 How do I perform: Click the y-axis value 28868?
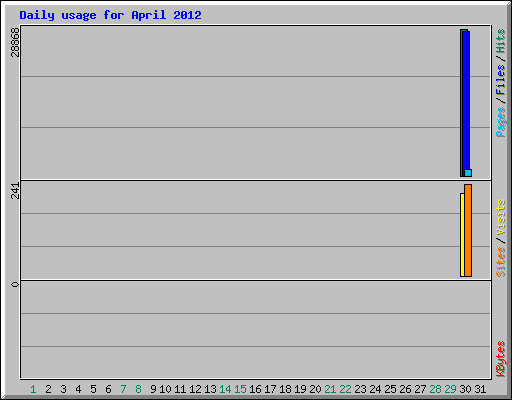(15, 42)
